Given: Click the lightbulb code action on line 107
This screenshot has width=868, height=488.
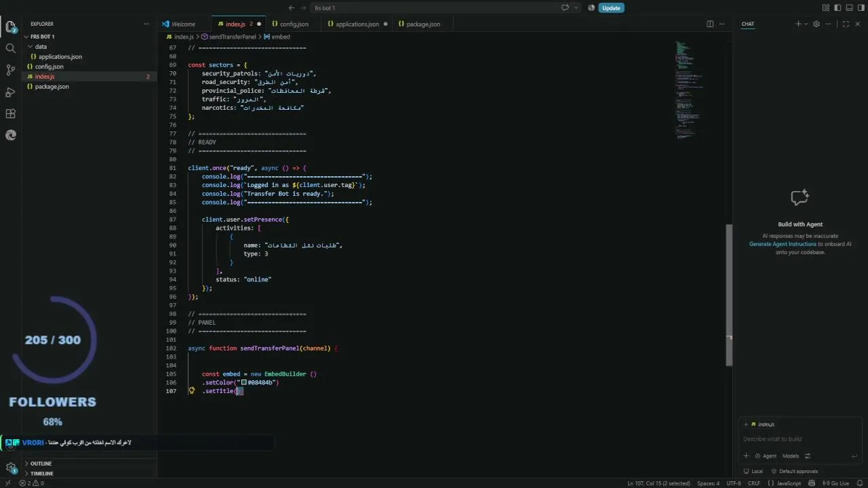Looking at the screenshot, I should click(192, 391).
